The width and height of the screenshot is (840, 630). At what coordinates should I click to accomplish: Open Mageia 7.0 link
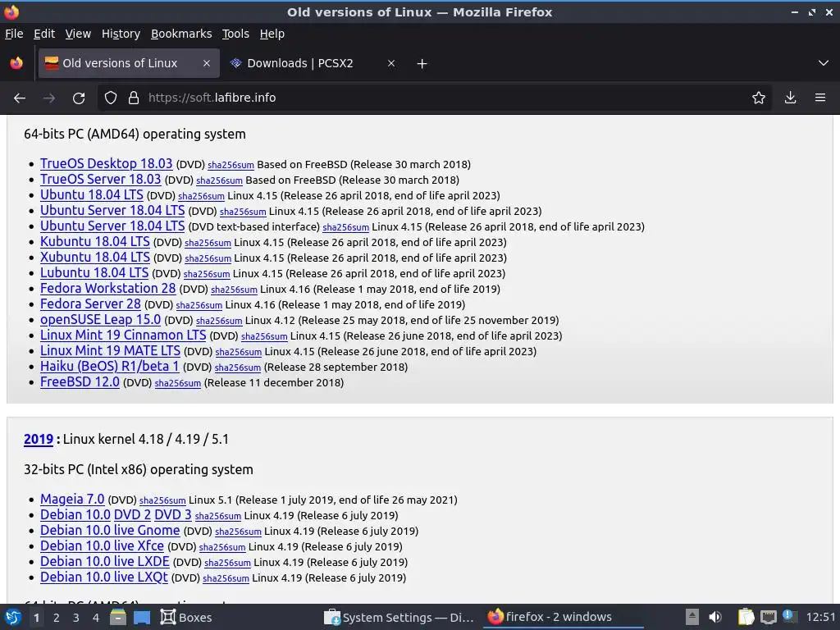click(x=72, y=499)
